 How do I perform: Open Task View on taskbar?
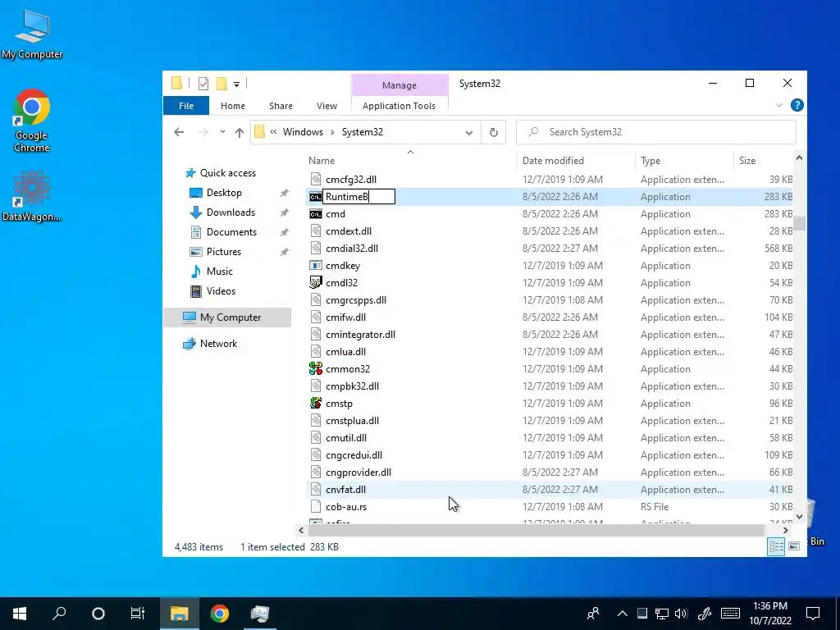click(138, 614)
